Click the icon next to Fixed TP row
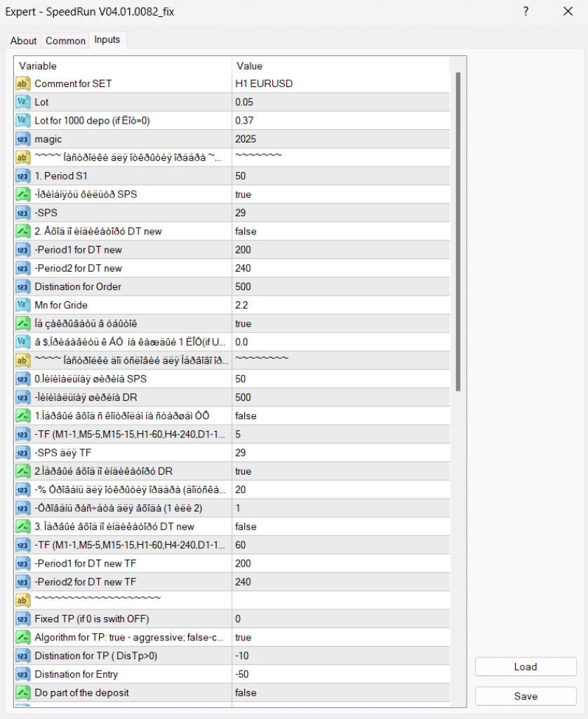The width and height of the screenshot is (588, 719). pyautogui.click(x=22, y=619)
